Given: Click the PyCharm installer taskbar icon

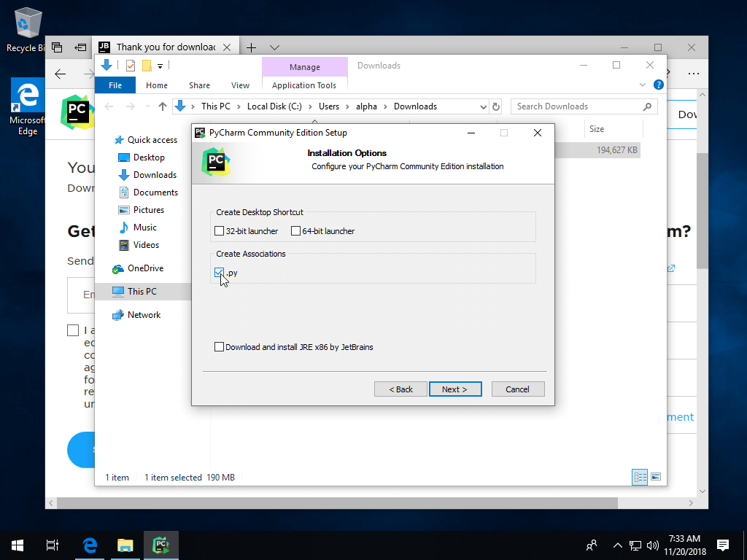Looking at the screenshot, I should [160, 545].
